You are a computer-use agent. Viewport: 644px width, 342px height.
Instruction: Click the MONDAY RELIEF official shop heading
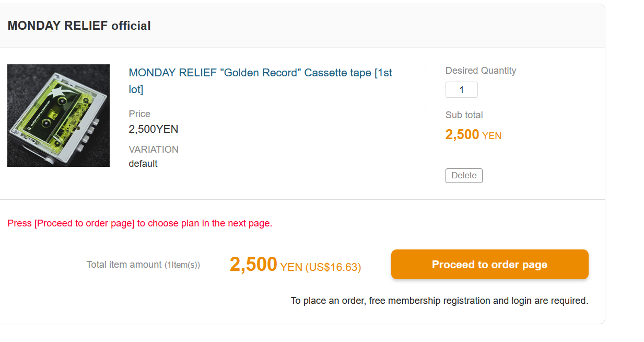pyautogui.click(x=79, y=26)
